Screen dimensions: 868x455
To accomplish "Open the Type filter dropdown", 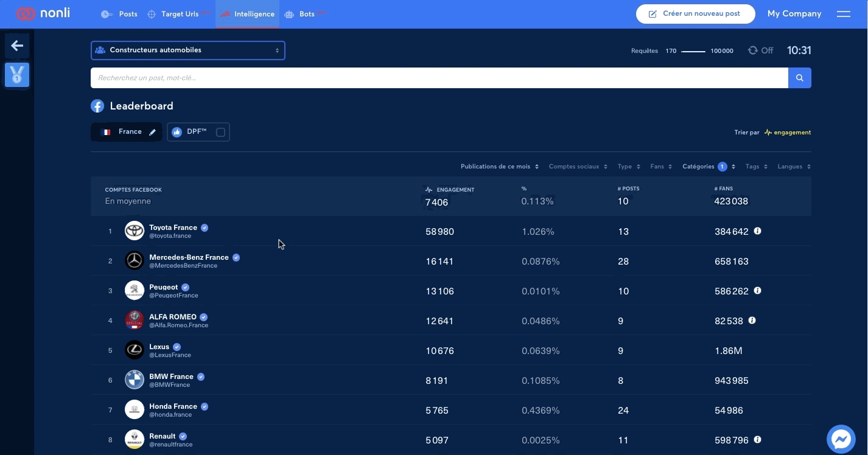I will [629, 167].
